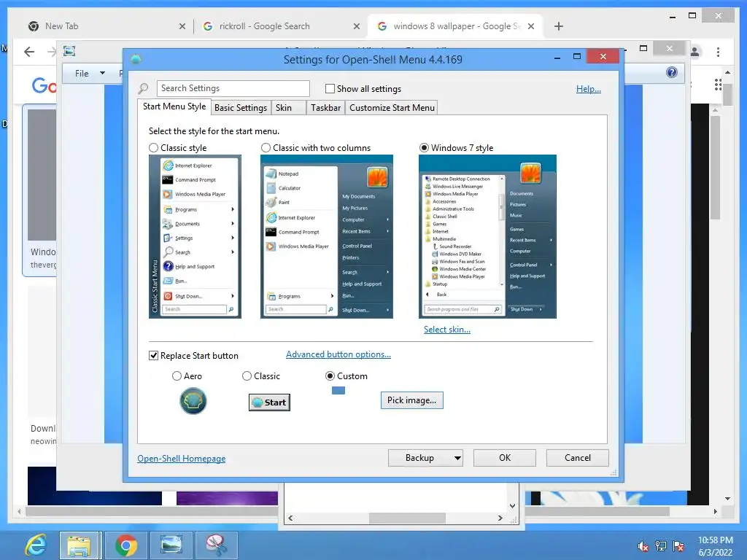Click the Cancel button
Viewport: 747px width, 560px height.
tap(578, 458)
